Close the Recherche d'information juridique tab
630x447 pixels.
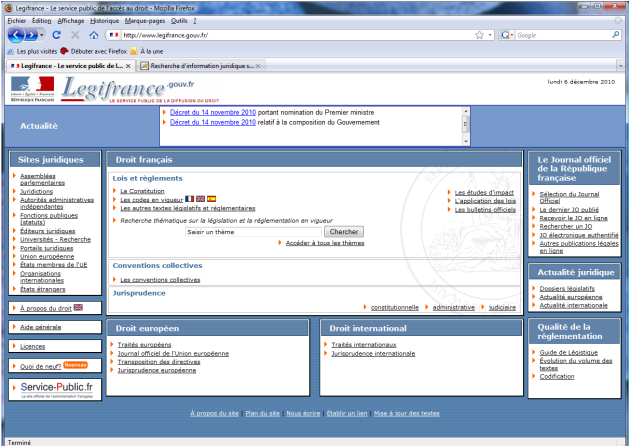[258, 66]
